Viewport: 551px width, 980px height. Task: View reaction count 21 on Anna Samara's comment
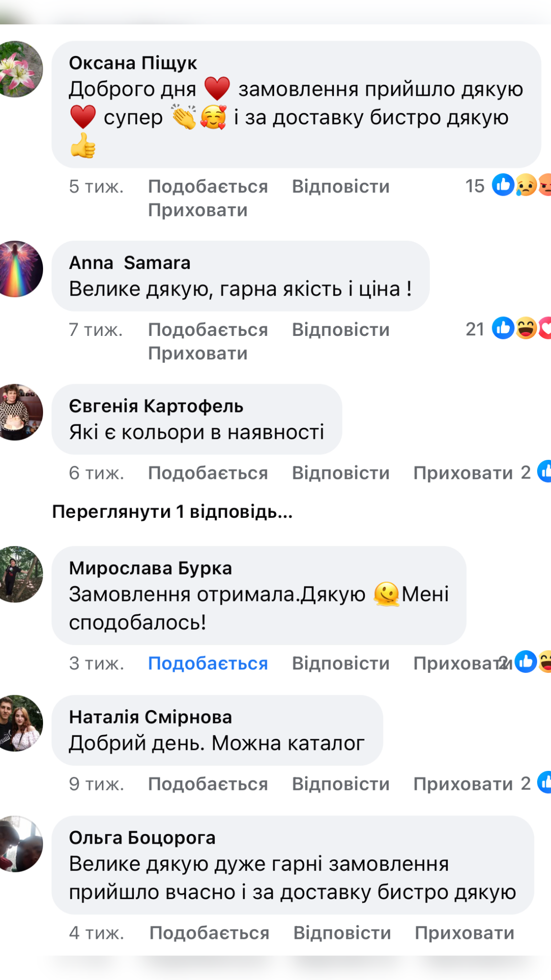pyautogui.click(x=475, y=329)
